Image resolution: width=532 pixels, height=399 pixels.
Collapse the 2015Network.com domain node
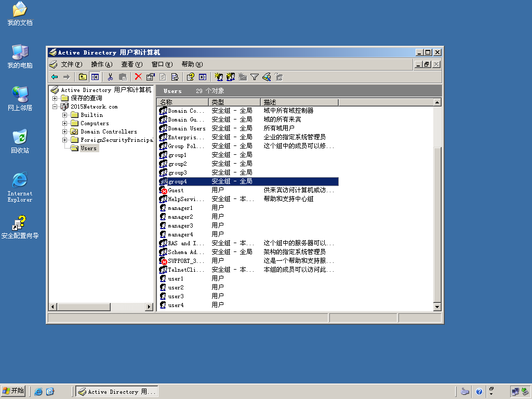[x=55, y=107]
